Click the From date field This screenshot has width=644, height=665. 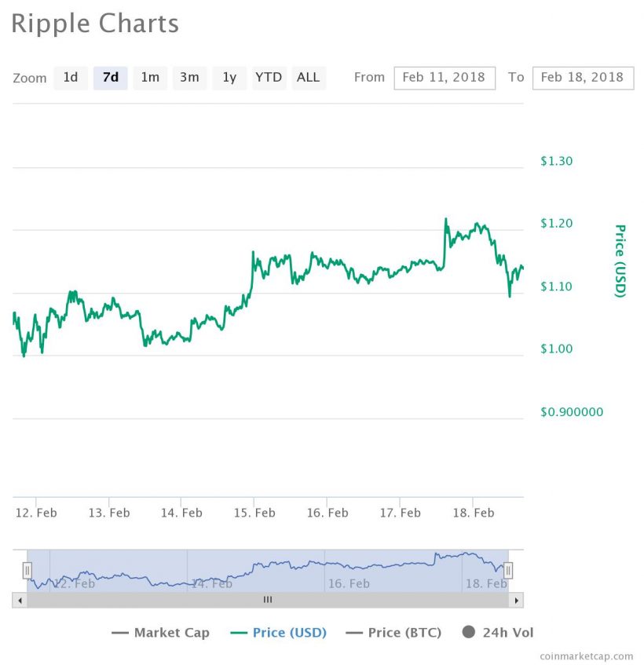click(445, 78)
